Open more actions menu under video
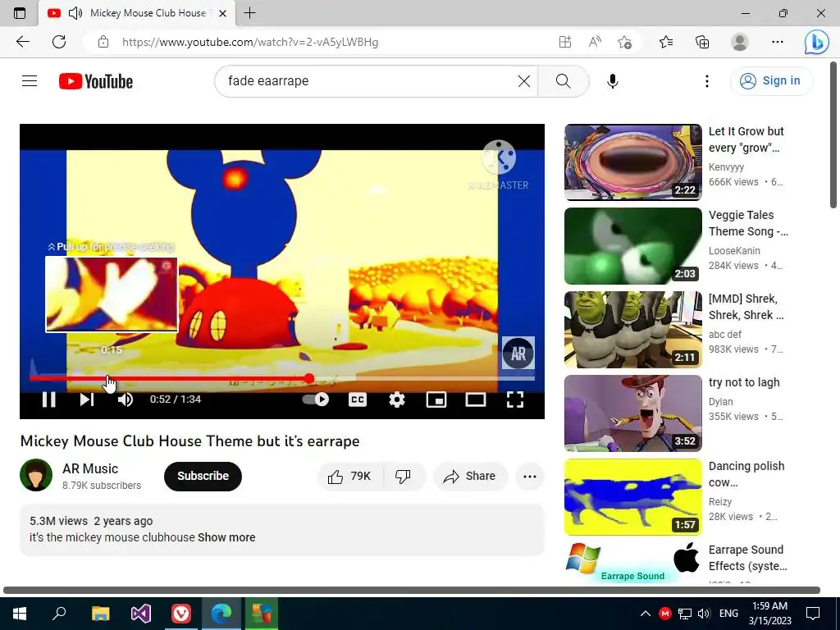This screenshot has height=630, width=840. pyautogui.click(x=529, y=477)
